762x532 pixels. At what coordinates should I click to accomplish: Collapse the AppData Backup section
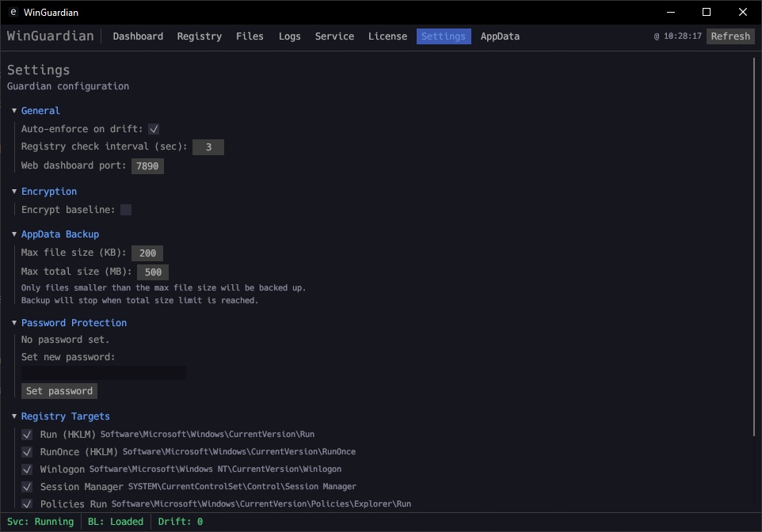pos(14,234)
